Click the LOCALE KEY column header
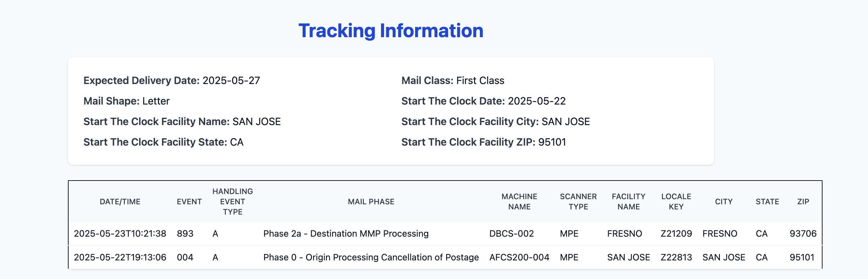This screenshot has width=868, height=279. [x=676, y=201]
